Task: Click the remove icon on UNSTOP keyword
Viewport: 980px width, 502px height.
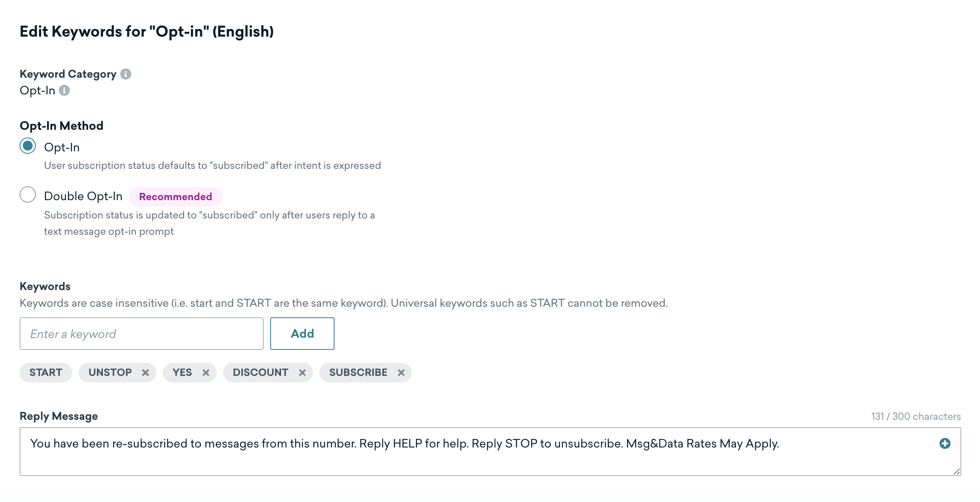Action: coord(145,373)
